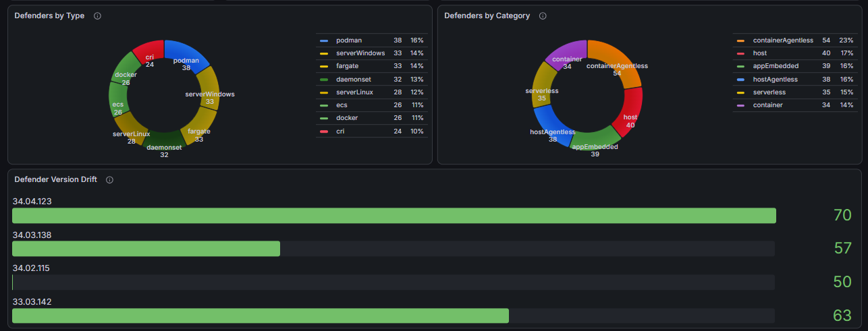
Task: Click the purple container legend color swatch
Action: 740,105
